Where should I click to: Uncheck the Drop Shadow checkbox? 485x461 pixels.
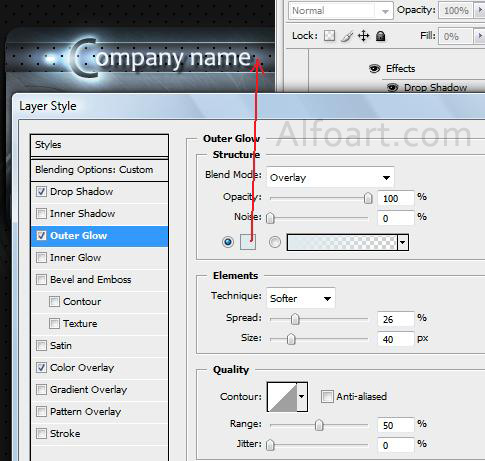(x=41, y=192)
